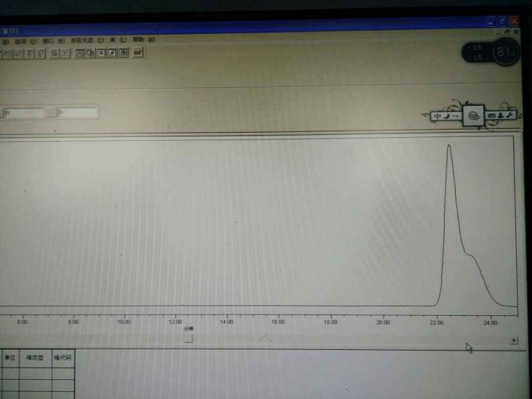Click the person icon on the IME bar
The image size is (532, 399).
pos(501,116)
